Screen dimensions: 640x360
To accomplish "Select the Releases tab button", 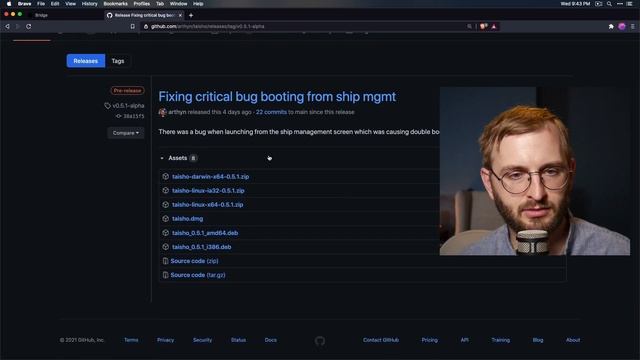I will [86, 61].
